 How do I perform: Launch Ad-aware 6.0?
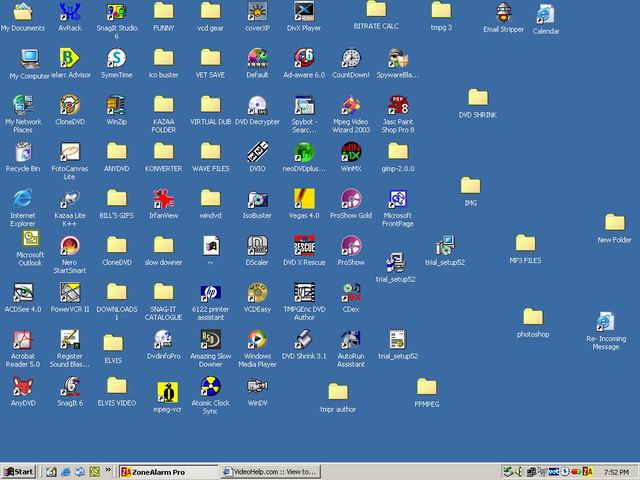[304, 59]
